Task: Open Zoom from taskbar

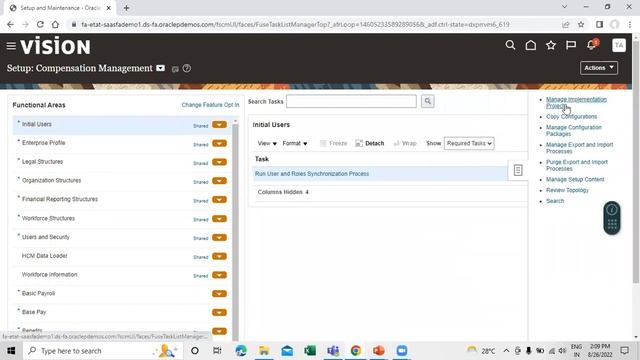Action: 402,351
